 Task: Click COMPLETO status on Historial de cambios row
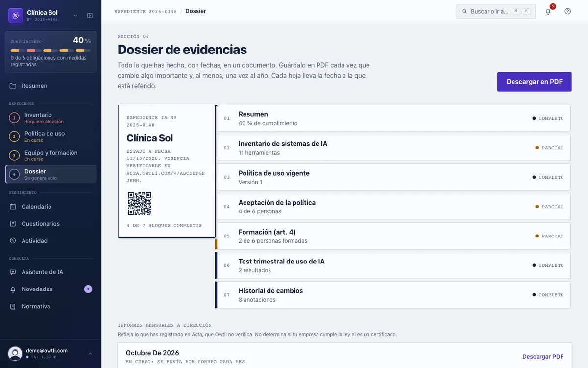(x=548, y=295)
